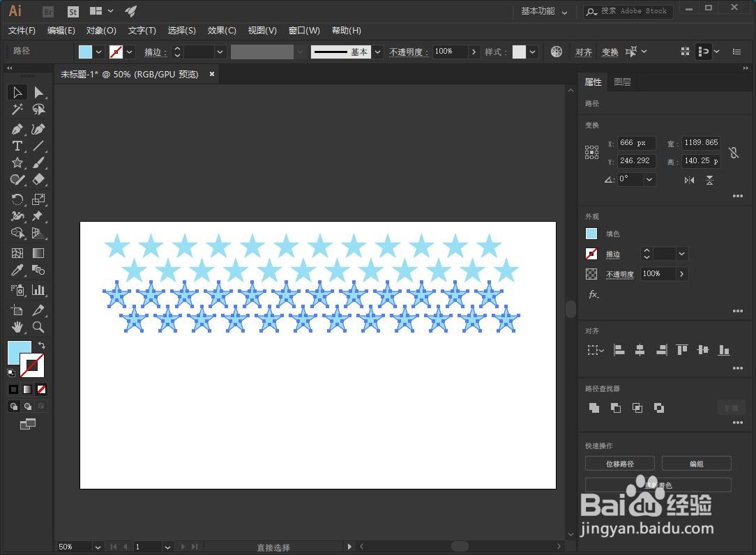The image size is (756, 555).
Task: Enable Draw Behind mode
Action: pos(27,406)
